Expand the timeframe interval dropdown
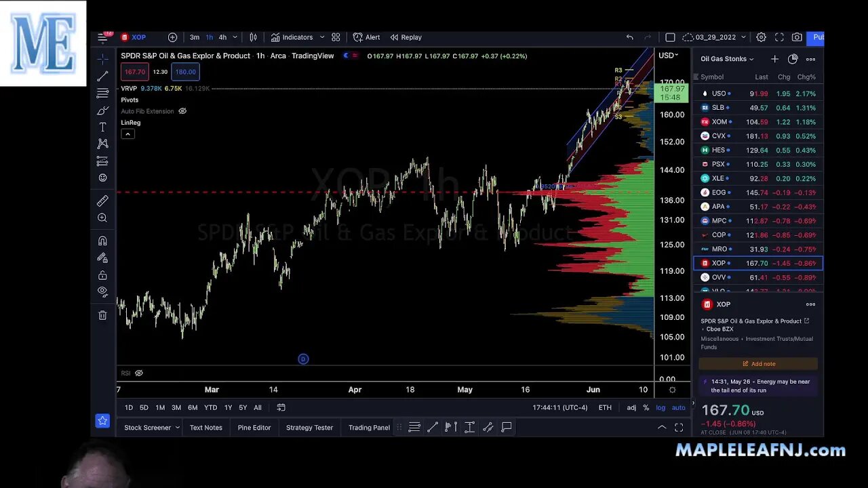The width and height of the screenshot is (868, 488). [x=235, y=37]
